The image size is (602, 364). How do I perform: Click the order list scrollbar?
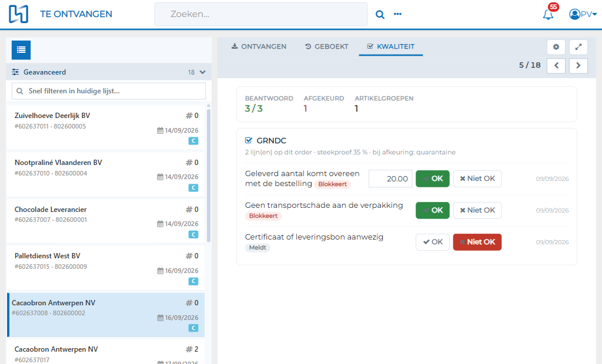209,174
